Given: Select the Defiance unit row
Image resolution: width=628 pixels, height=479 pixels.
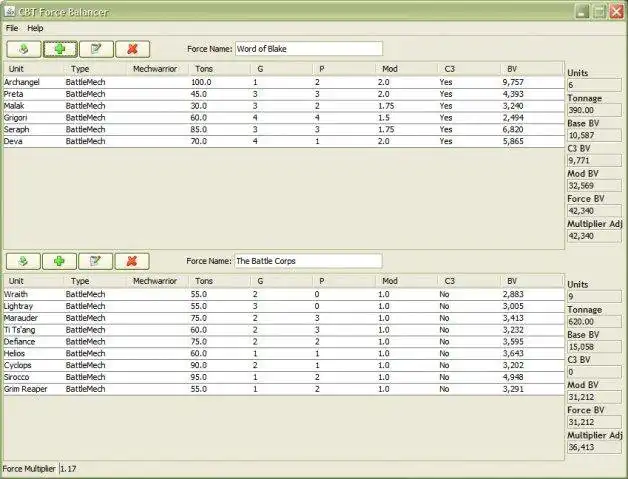Looking at the screenshot, I should [284, 342].
